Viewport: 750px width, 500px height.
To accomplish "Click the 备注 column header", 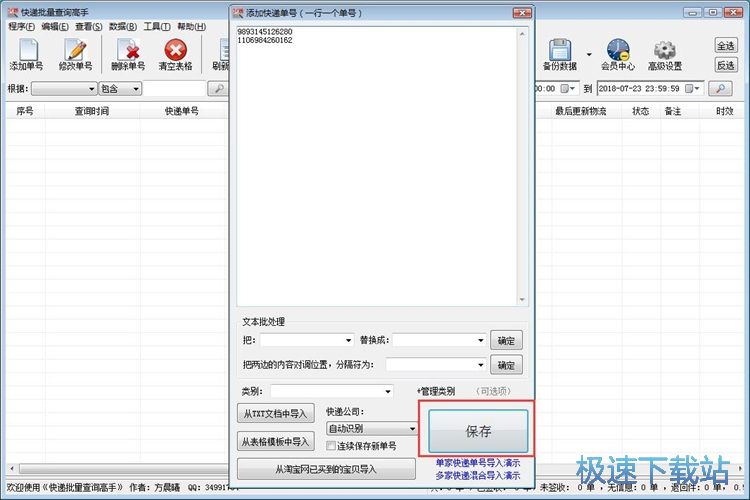I will coord(673,111).
